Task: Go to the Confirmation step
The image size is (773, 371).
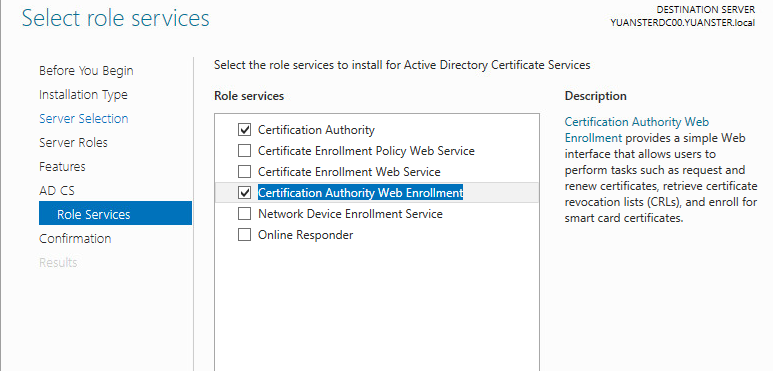Action: 75,238
